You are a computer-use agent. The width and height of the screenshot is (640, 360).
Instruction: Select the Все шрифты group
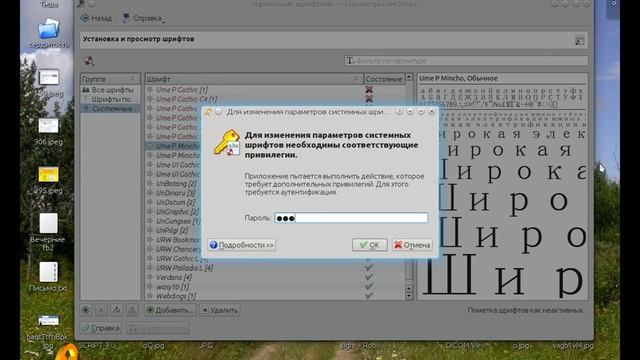click(x=110, y=90)
